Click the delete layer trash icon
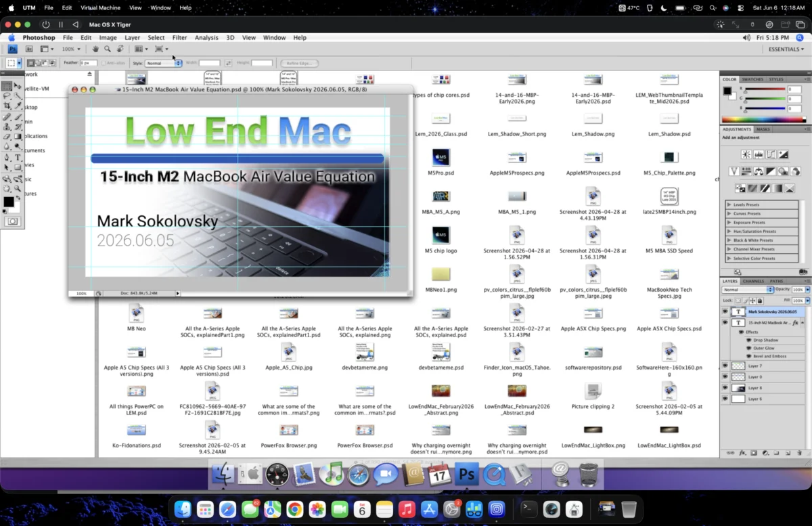The width and height of the screenshot is (812, 526). [799, 453]
